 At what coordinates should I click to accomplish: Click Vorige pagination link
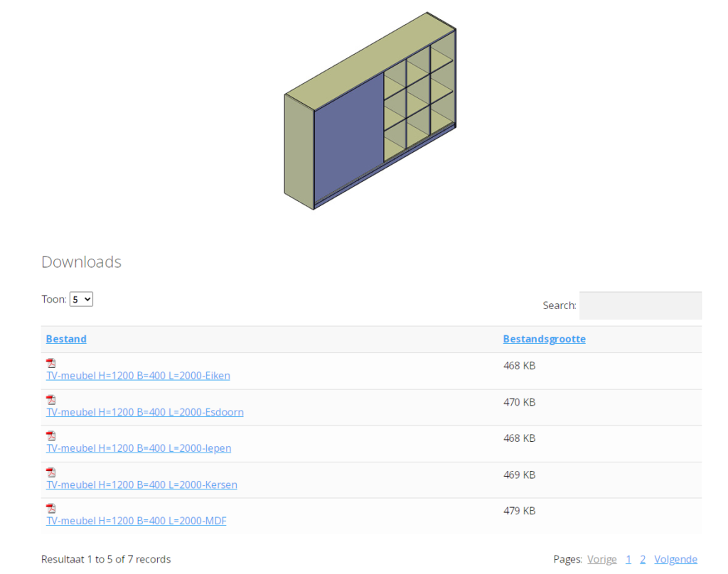(x=601, y=559)
